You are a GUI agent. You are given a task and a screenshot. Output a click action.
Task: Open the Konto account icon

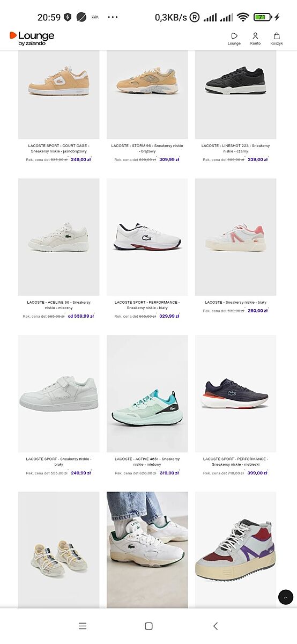255,36
